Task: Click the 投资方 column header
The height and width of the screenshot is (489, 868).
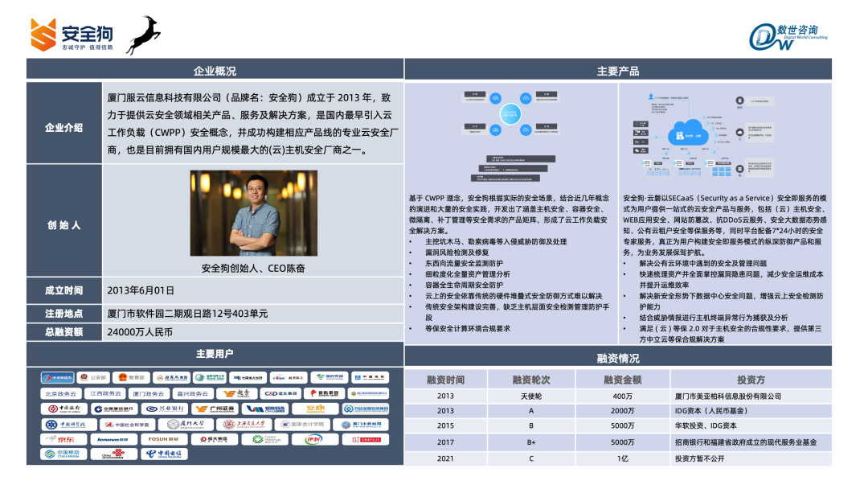Action: 751,380
